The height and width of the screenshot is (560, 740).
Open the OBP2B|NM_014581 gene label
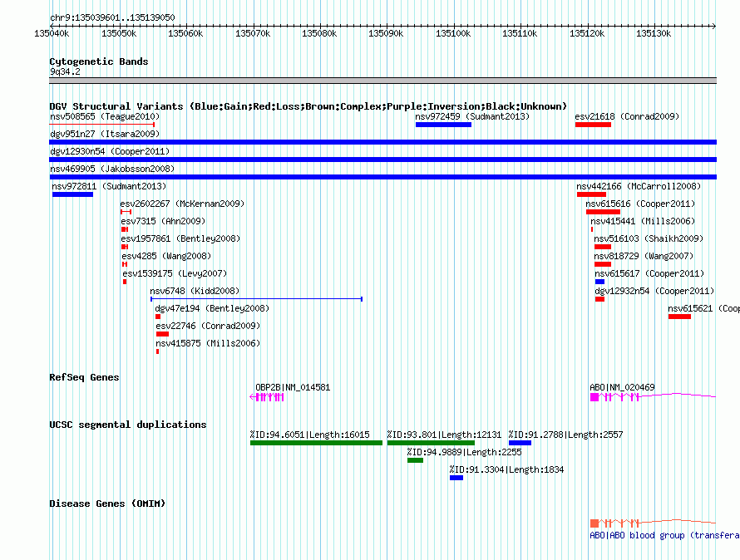[x=293, y=387]
